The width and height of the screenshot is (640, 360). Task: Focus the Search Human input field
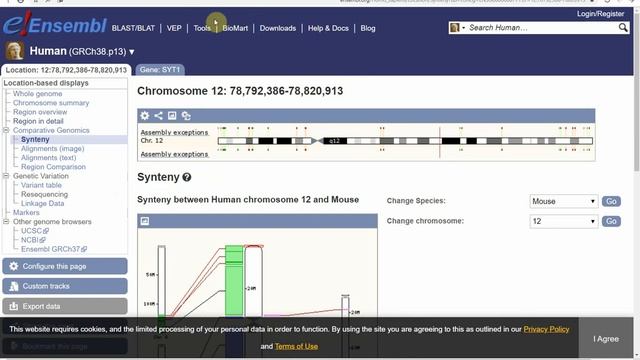click(x=541, y=27)
